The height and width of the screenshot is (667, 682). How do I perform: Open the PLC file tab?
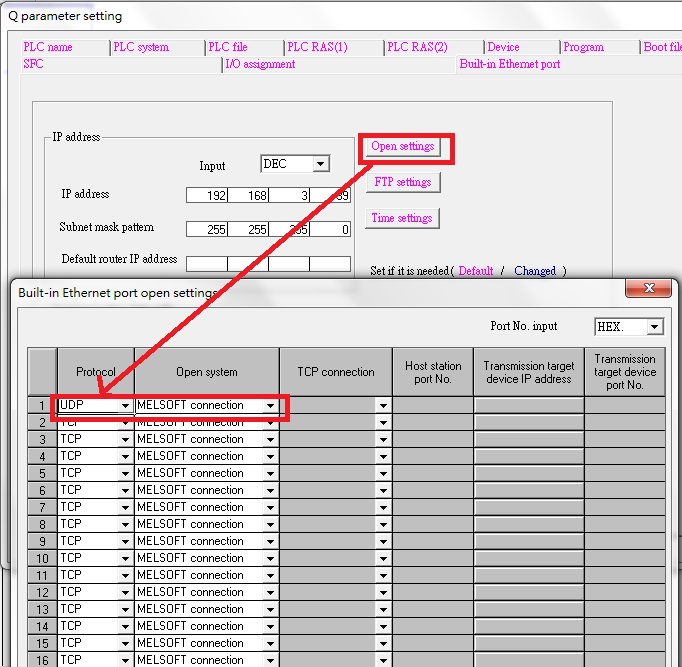coord(228,47)
